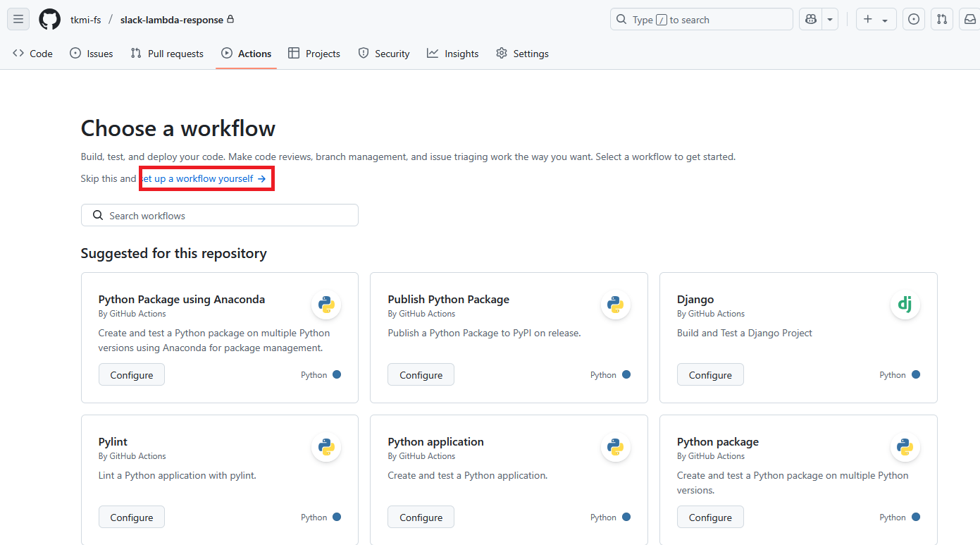
Task: Open the Security section
Action: click(x=383, y=53)
